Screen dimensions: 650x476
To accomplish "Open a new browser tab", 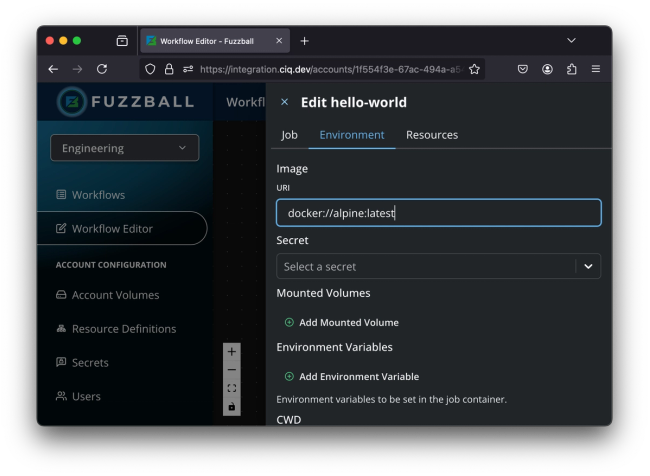I will point(304,41).
